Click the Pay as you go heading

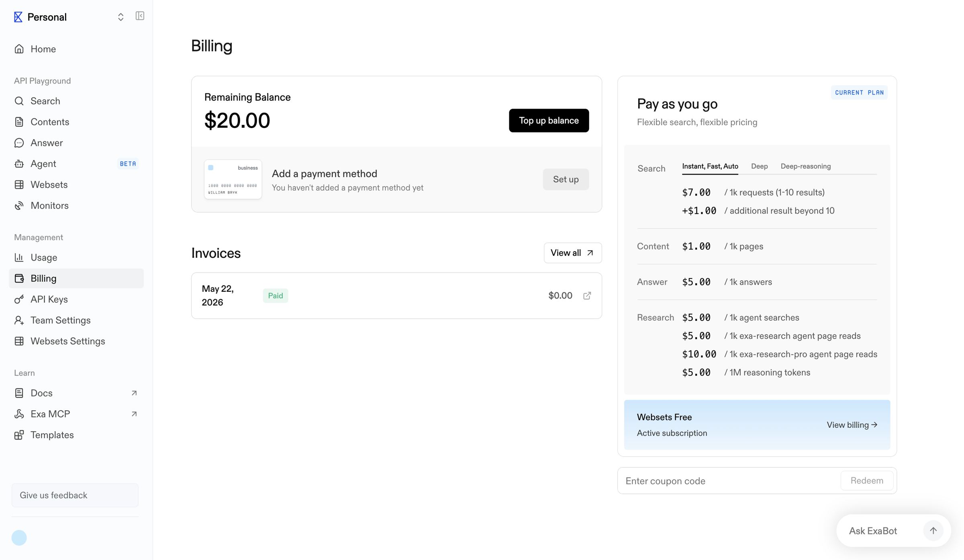(x=677, y=104)
